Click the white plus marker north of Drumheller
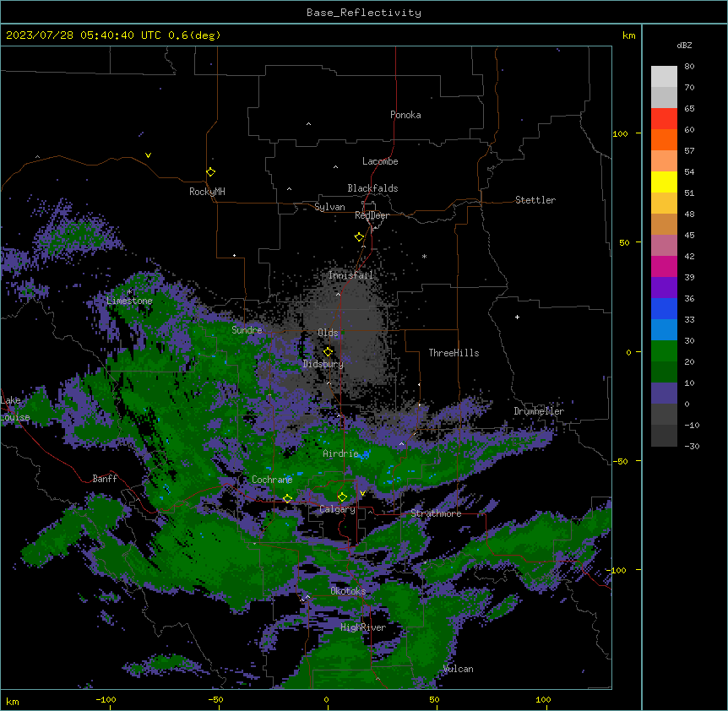The width and height of the screenshot is (728, 711). [517, 317]
